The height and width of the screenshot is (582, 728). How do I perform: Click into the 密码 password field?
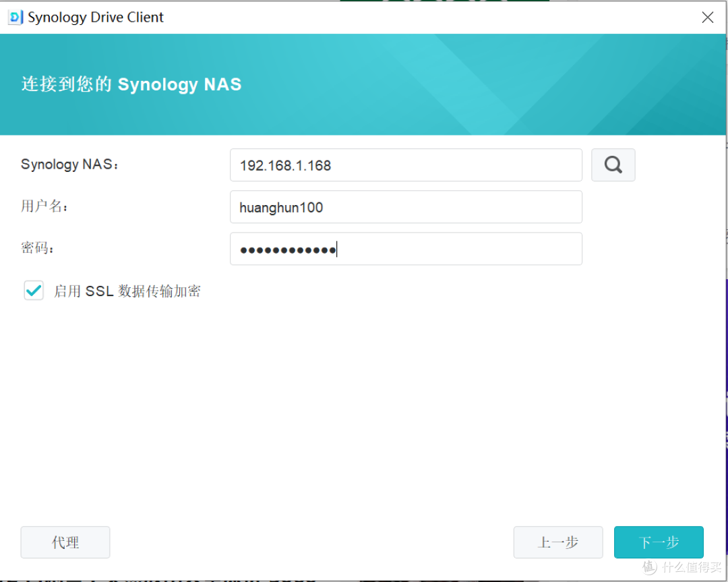tap(406, 248)
